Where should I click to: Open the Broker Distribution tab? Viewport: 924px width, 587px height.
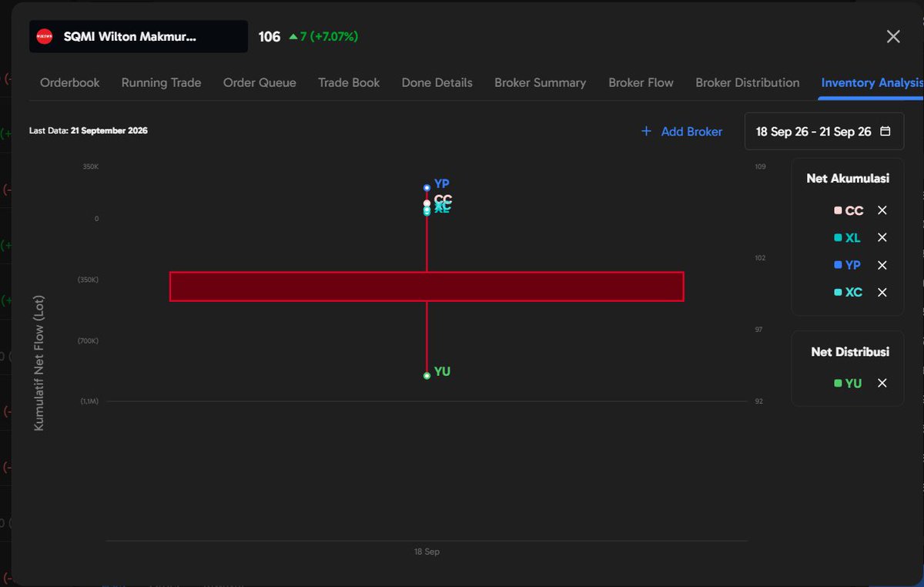point(747,82)
